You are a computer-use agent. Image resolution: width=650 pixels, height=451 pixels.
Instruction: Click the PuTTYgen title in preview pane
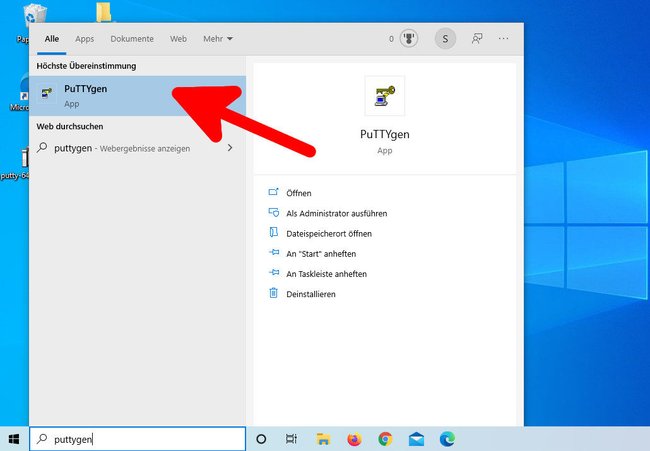pyautogui.click(x=385, y=134)
